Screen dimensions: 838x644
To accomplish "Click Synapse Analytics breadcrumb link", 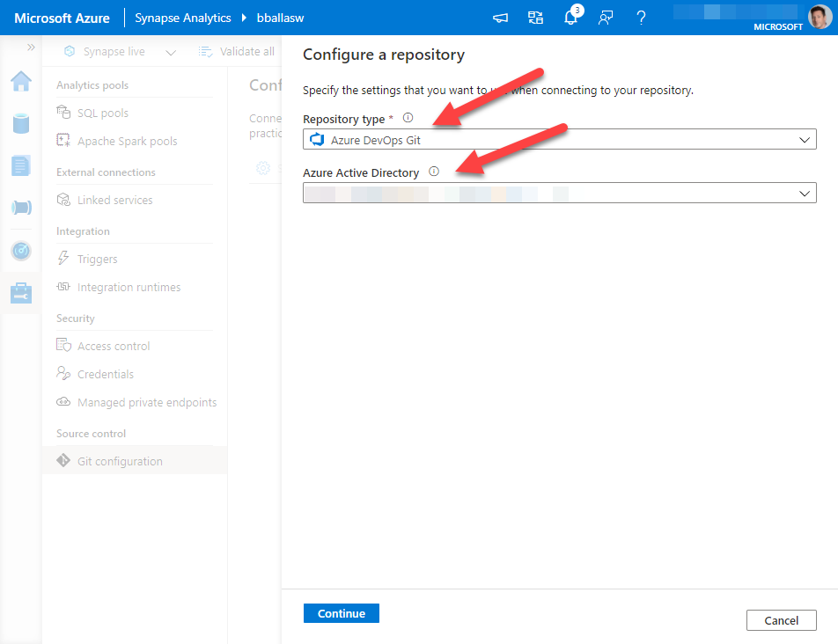I will click(x=183, y=18).
